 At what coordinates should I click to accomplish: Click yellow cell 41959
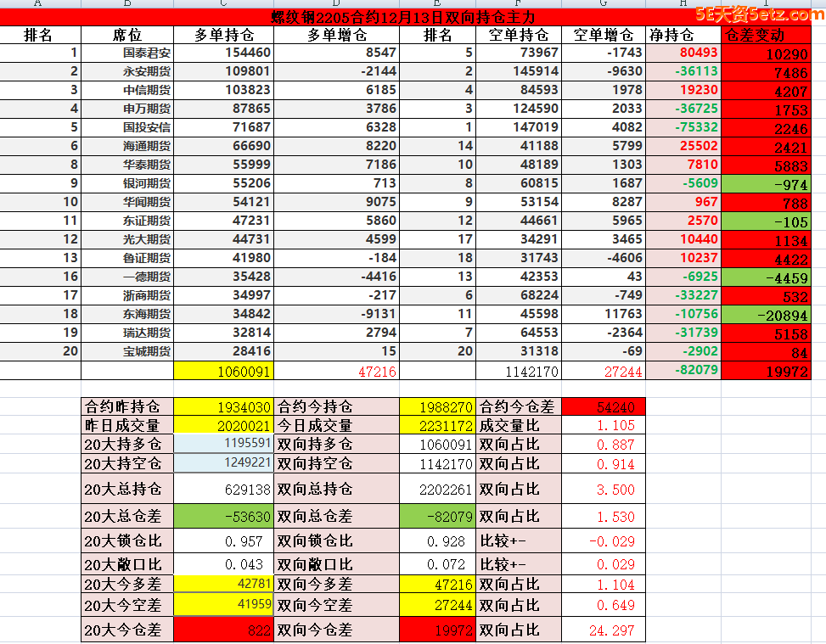tap(224, 604)
